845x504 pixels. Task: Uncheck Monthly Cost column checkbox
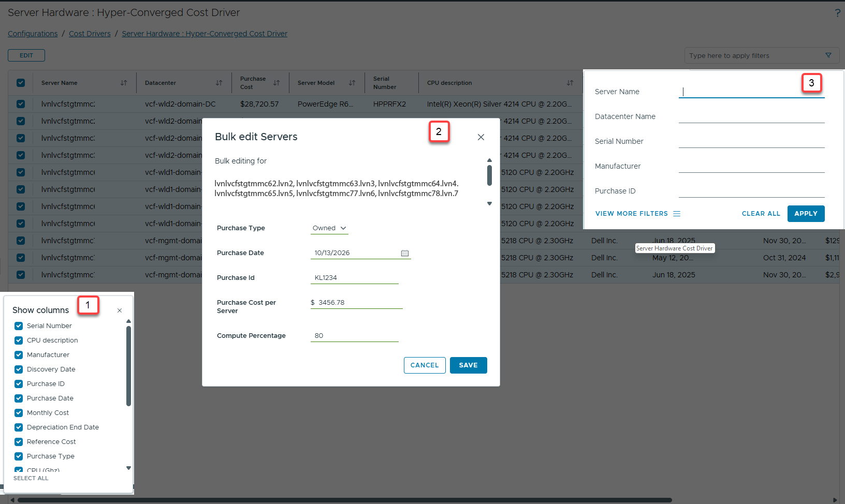(19, 413)
